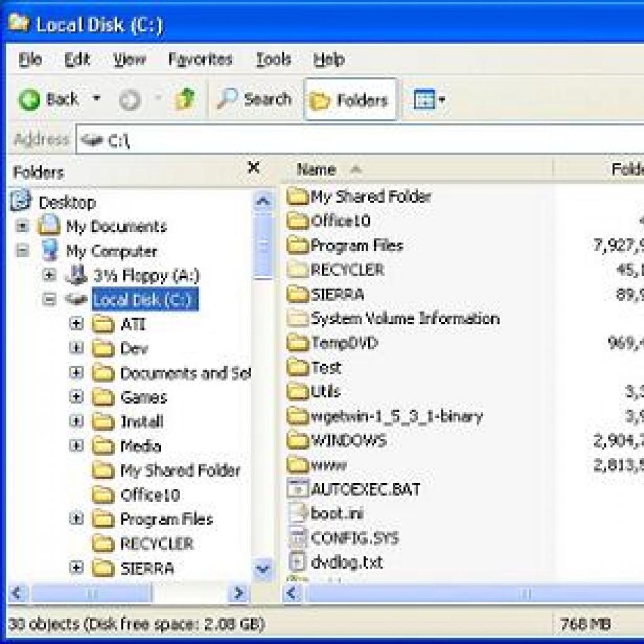Open the Help menu
644x644 pixels.
point(328,60)
